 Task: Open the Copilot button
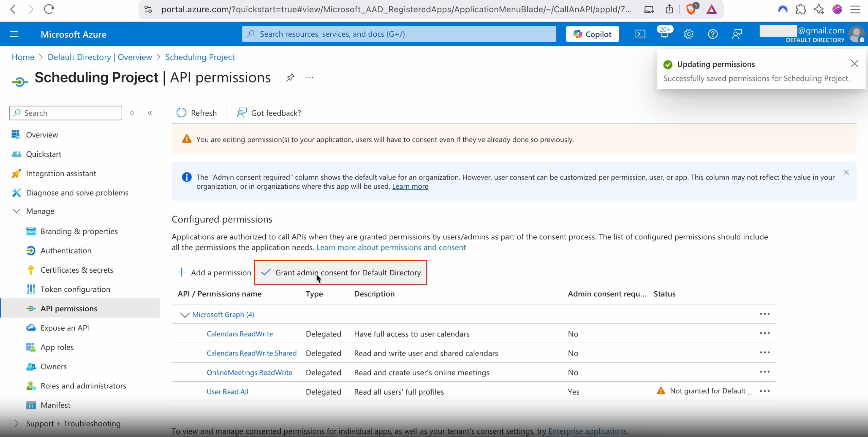point(592,34)
